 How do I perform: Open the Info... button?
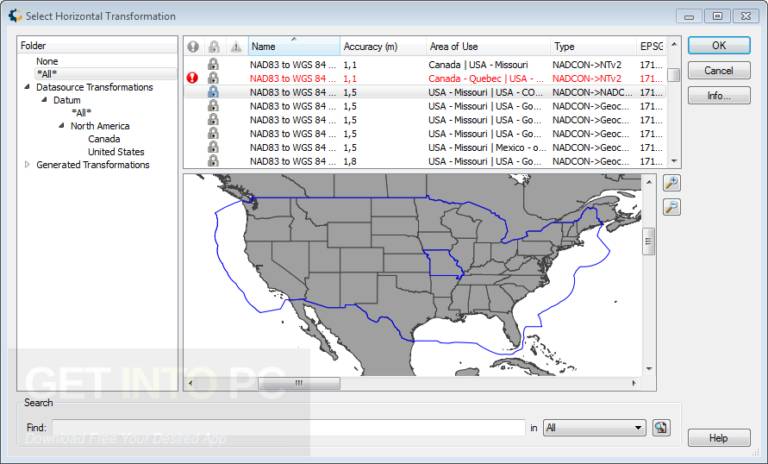[x=719, y=96]
